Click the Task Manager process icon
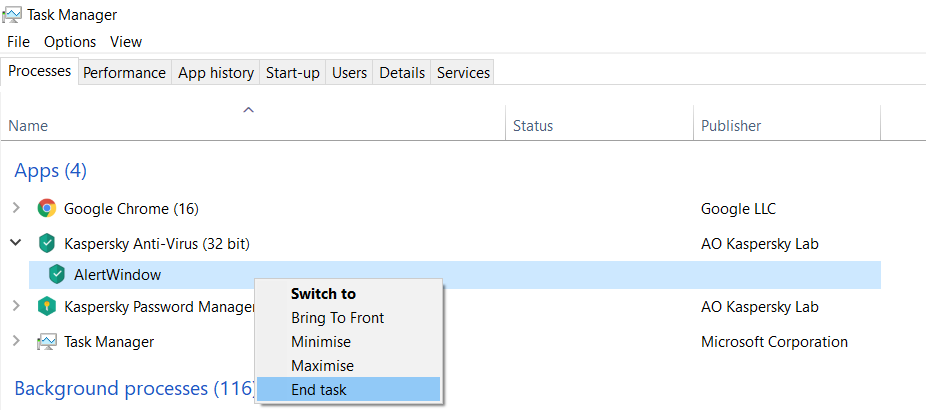 [46, 342]
